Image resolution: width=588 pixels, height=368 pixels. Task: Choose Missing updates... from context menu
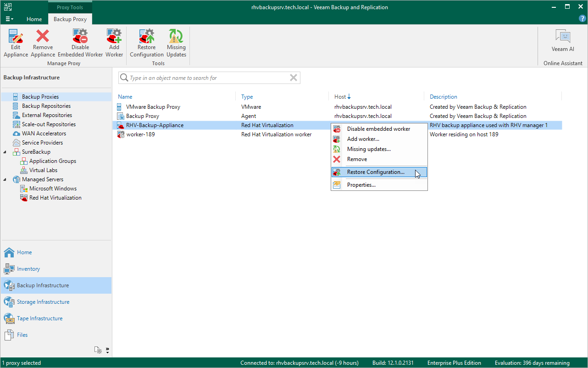tap(379, 149)
